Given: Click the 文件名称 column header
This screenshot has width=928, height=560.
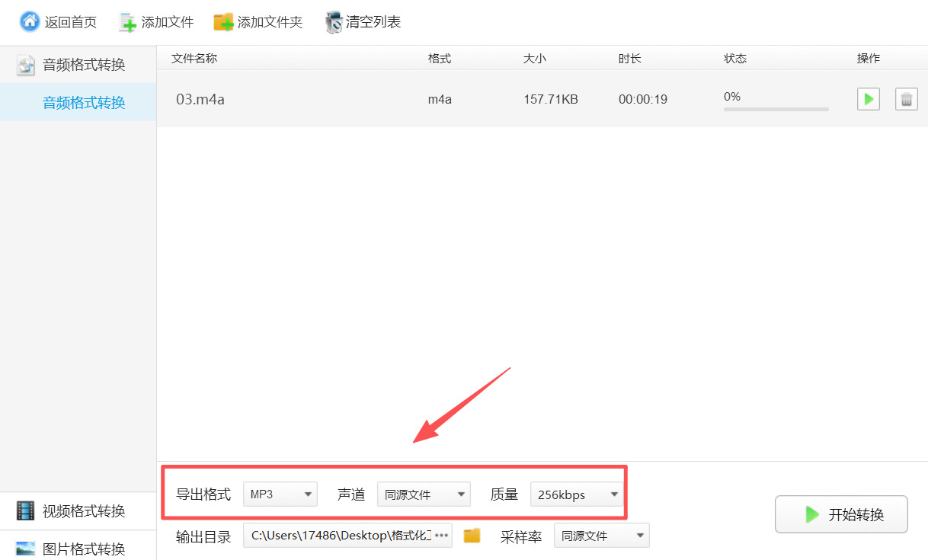Looking at the screenshot, I should [x=194, y=59].
